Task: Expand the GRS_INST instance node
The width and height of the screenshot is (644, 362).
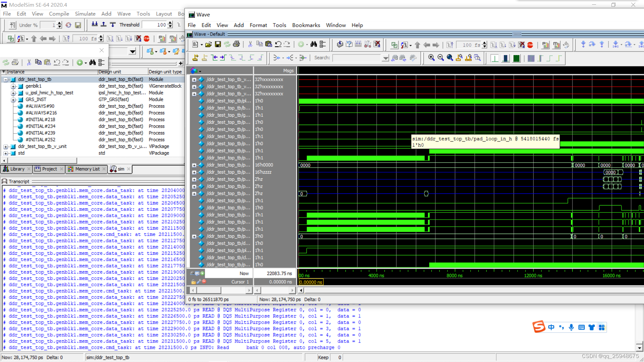Action: coord(13,100)
